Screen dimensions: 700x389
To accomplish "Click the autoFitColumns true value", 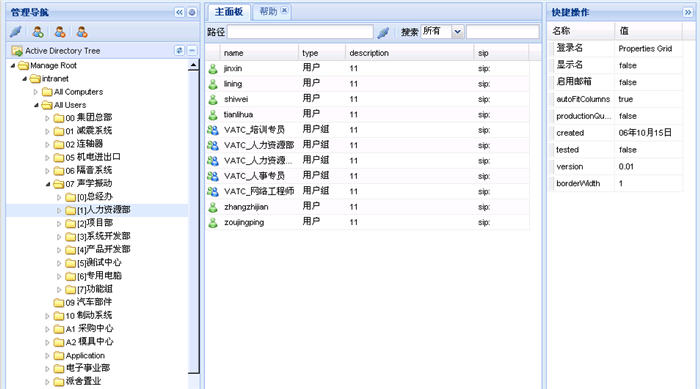I will point(625,99).
